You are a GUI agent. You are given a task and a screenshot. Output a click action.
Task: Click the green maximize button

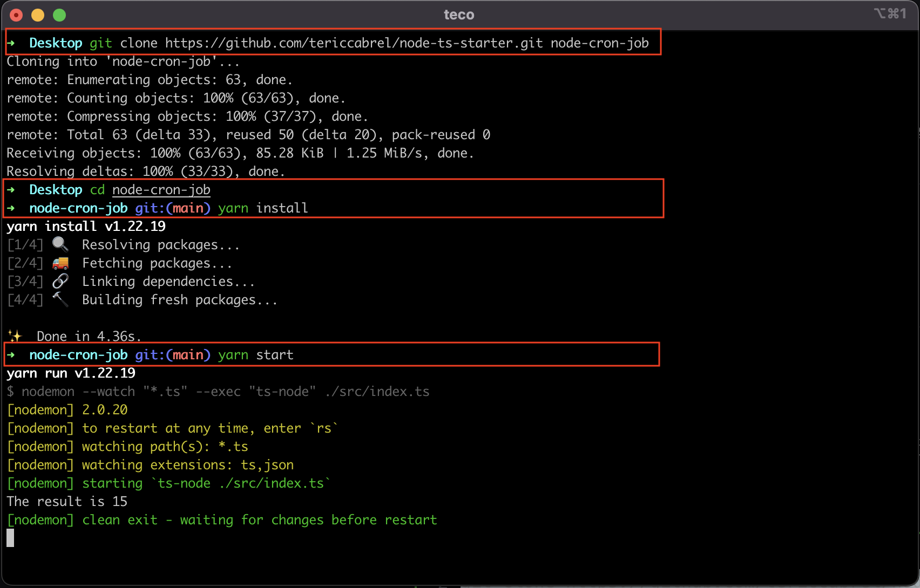tap(59, 15)
